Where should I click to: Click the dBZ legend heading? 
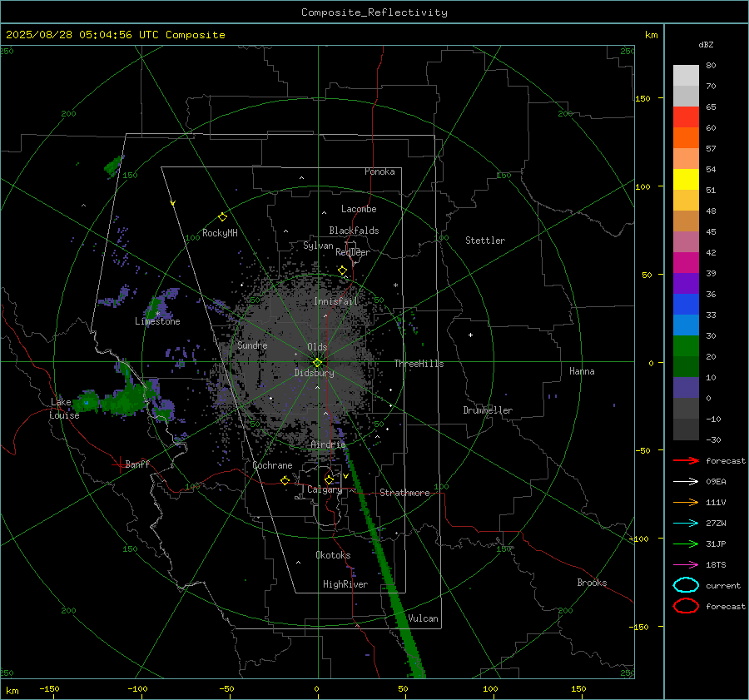[x=706, y=44]
